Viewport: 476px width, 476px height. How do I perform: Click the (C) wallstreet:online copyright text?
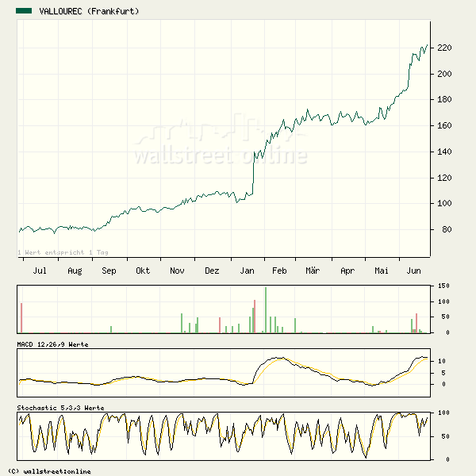pyautogui.click(x=49, y=471)
